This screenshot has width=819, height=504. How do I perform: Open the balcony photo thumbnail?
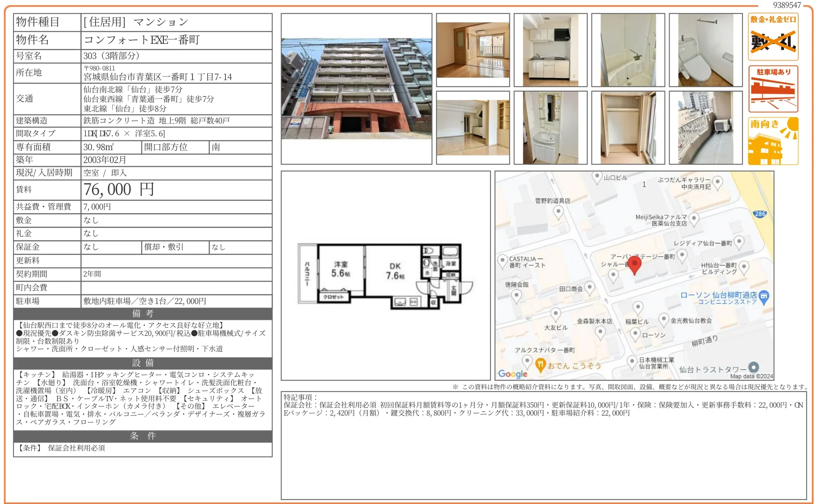pos(705,127)
